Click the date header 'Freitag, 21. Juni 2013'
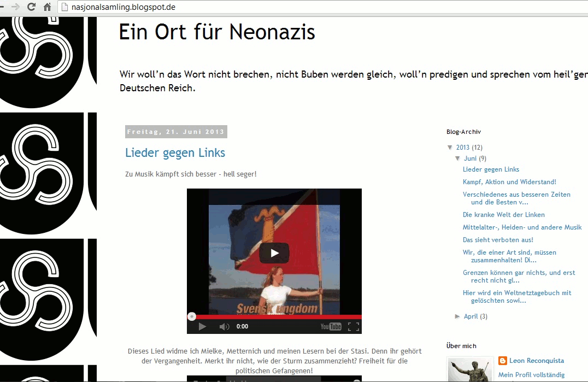Screen dimensions: 588x382 coord(176,132)
